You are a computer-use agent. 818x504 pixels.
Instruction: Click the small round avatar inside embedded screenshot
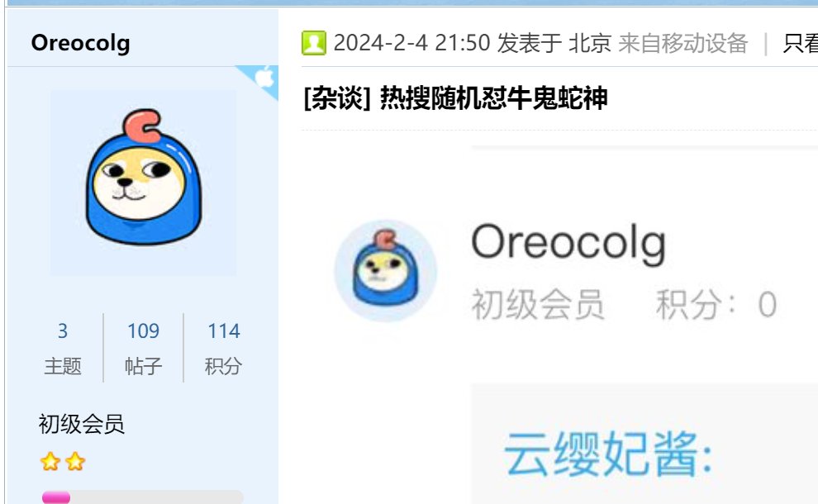click(386, 271)
